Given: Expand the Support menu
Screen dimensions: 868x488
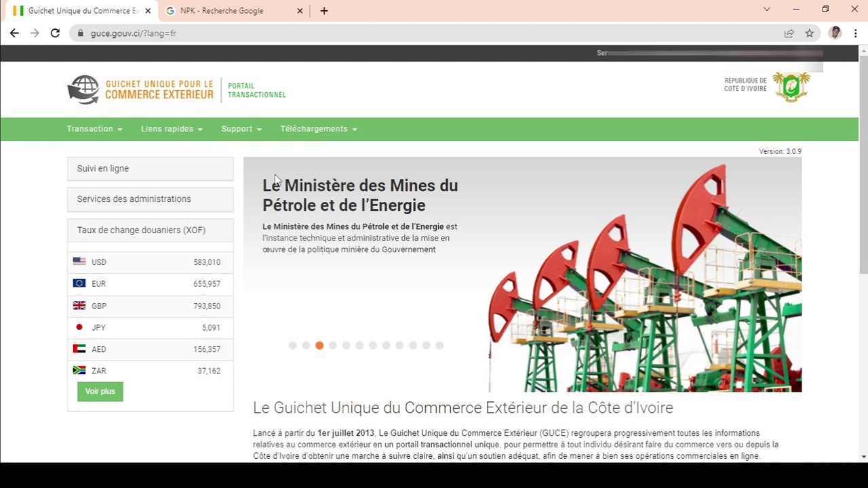Looking at the screenshot, I should (241, 129).
